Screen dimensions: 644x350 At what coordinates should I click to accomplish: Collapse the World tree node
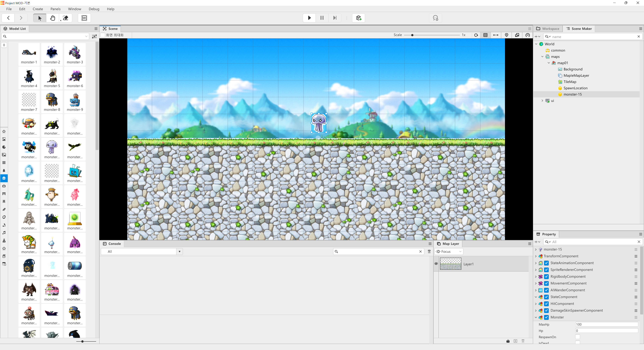[x=536, y=44]
